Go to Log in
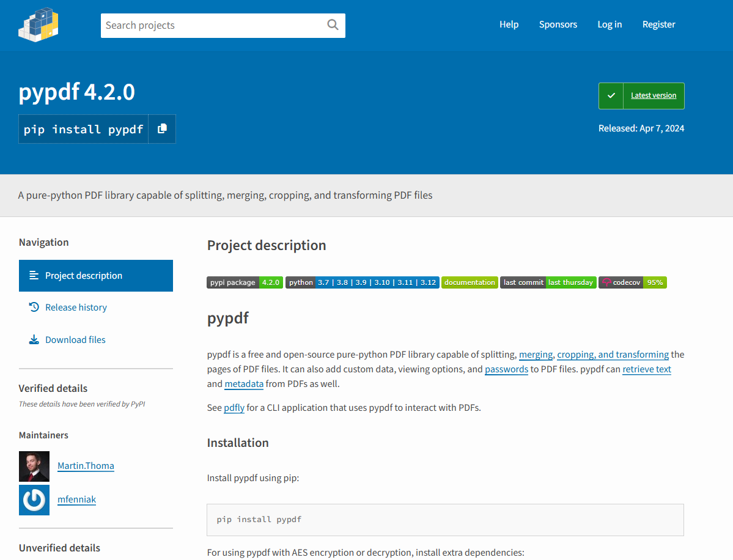The width and height of the screenshot is (733, 560). tap(610, 24)
